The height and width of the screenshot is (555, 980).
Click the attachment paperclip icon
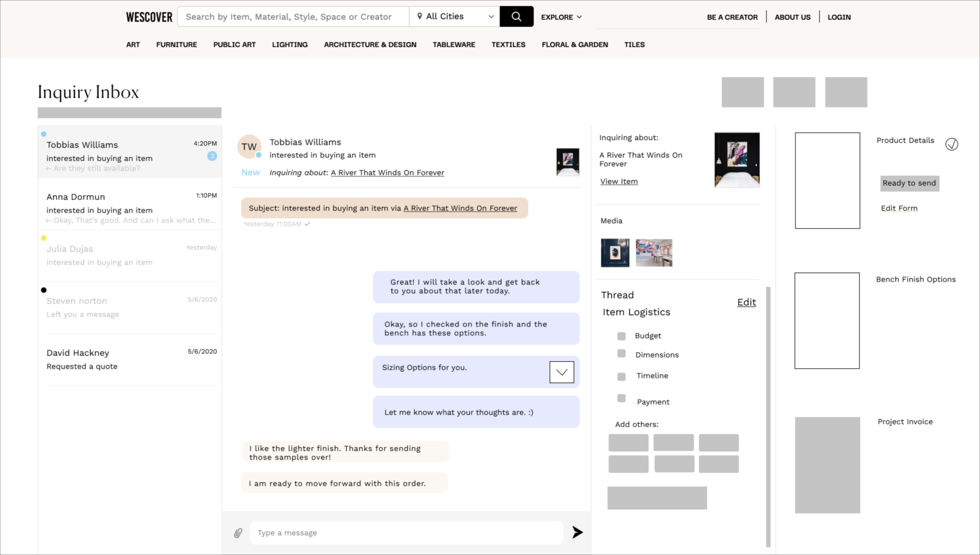[x=238, y=533]
